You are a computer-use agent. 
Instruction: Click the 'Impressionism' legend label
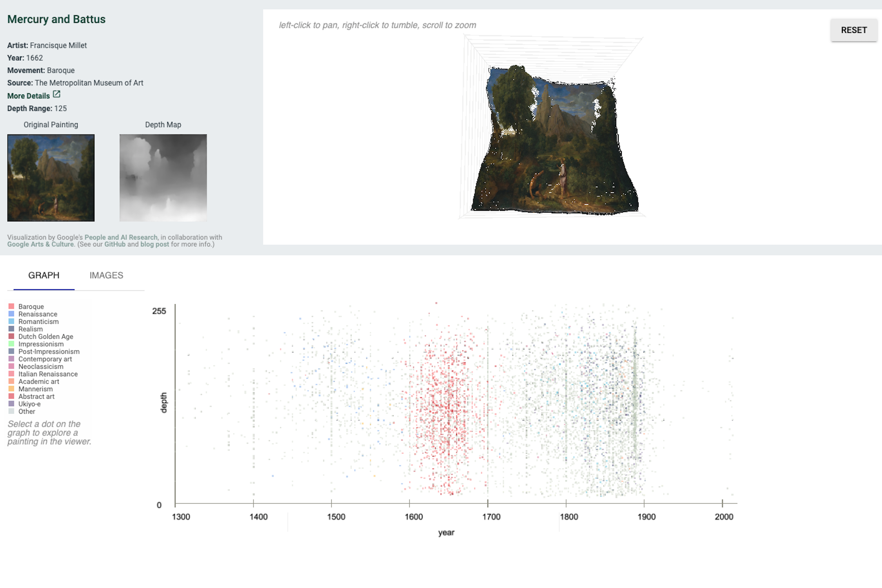(41, 344)
